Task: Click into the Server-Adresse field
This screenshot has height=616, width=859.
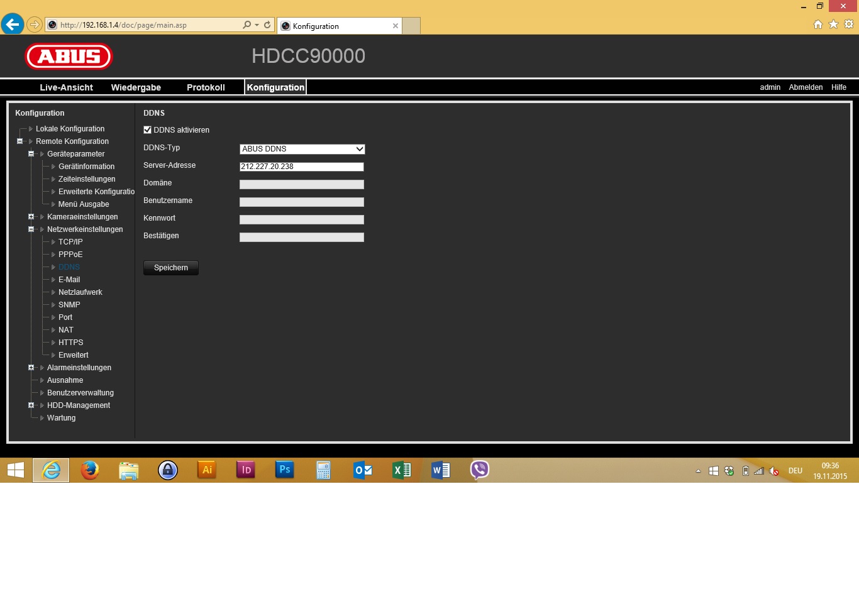Action: pyautogui.click(x=302, y=167)
